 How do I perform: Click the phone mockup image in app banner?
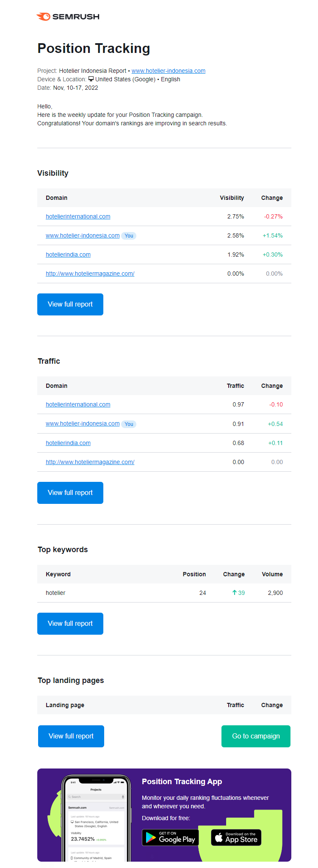(x=96, y=818)
